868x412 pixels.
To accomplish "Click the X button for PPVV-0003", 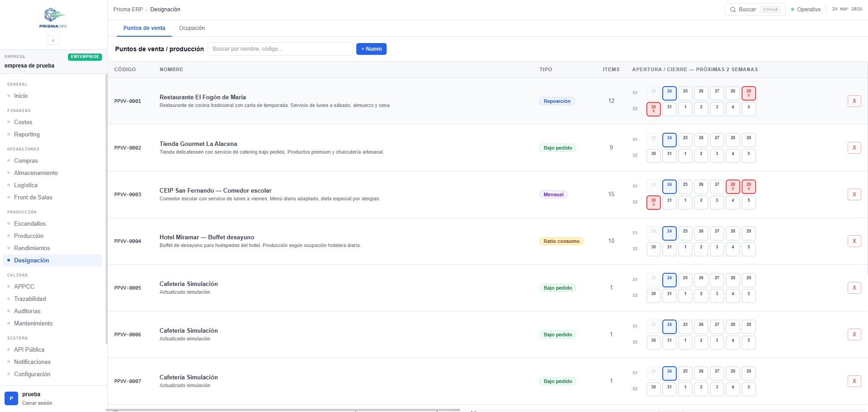I will (x=854, y=194).
